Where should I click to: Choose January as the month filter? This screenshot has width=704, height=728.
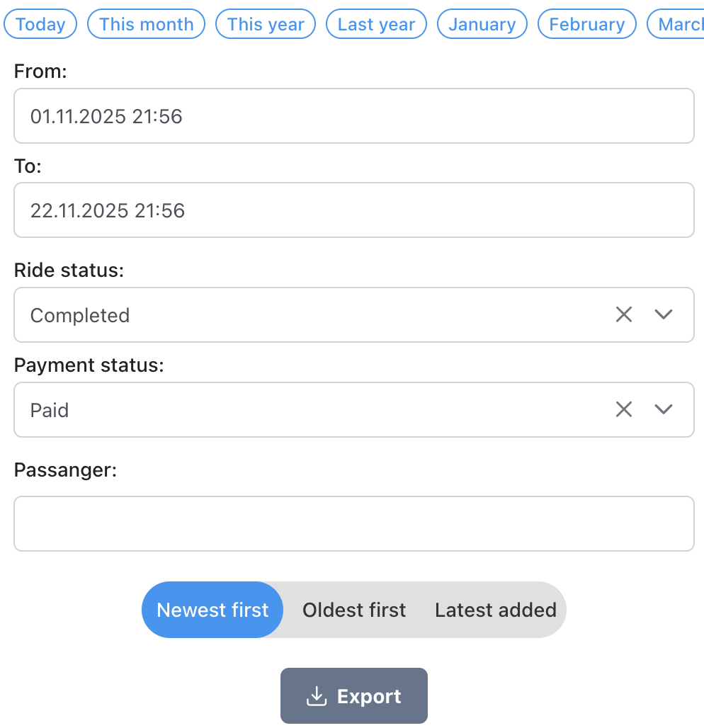[482, 23]
